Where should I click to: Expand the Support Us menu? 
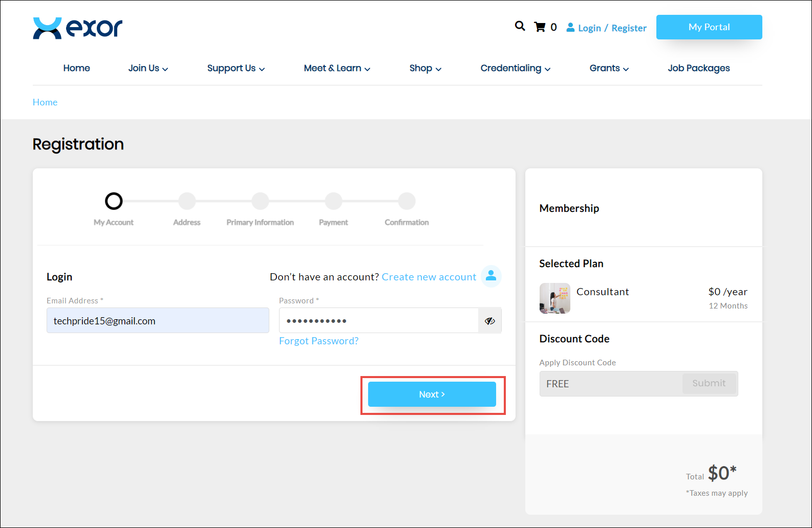[x=236, y=69]
